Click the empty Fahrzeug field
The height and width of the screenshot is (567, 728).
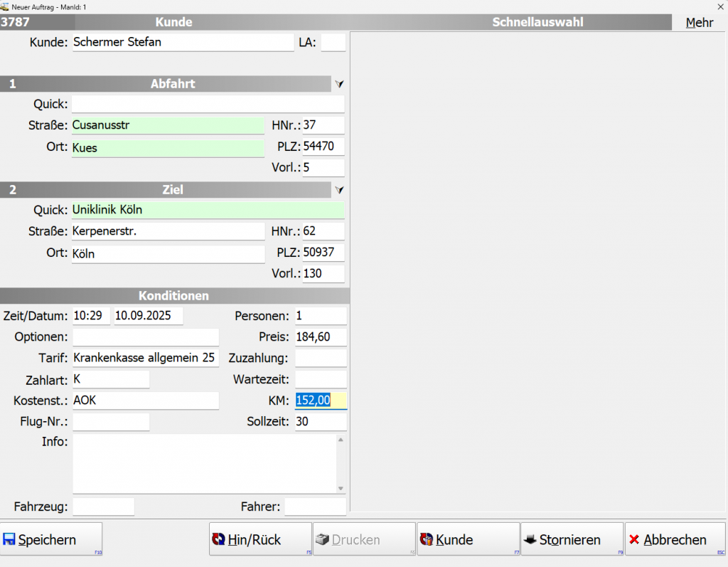tap(103, 507)
